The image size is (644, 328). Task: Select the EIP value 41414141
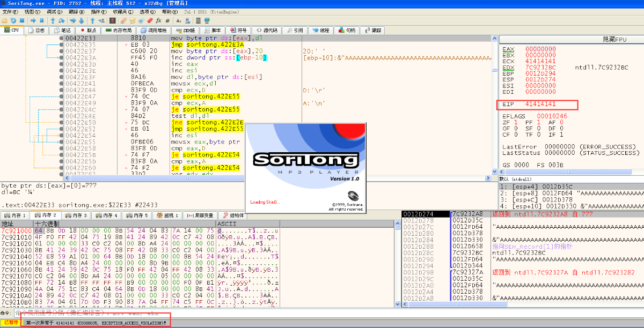pyautogui.click(x=540, y=103)
